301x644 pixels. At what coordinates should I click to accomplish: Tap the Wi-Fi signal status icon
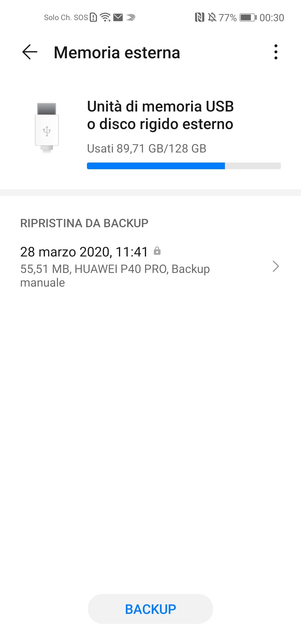105,17
